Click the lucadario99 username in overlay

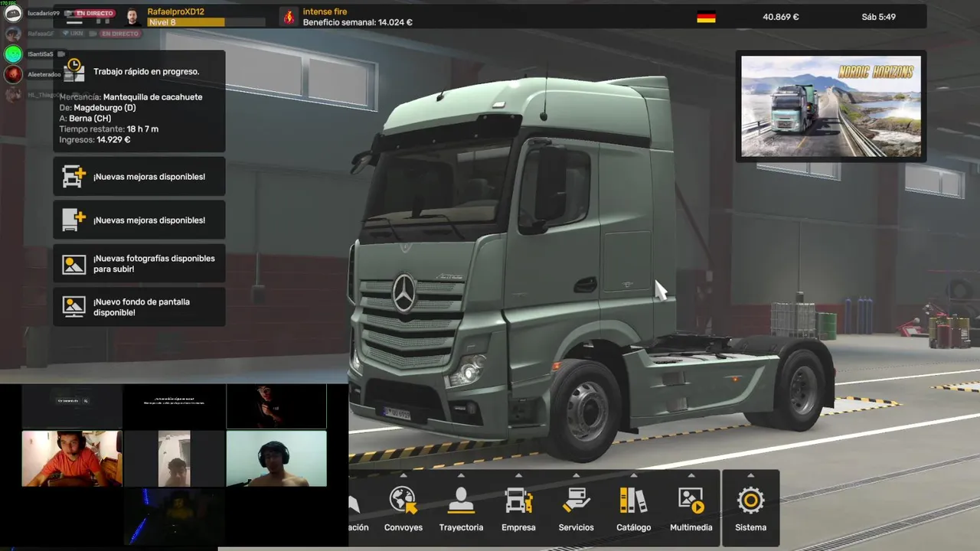click(x=44, y=14)
